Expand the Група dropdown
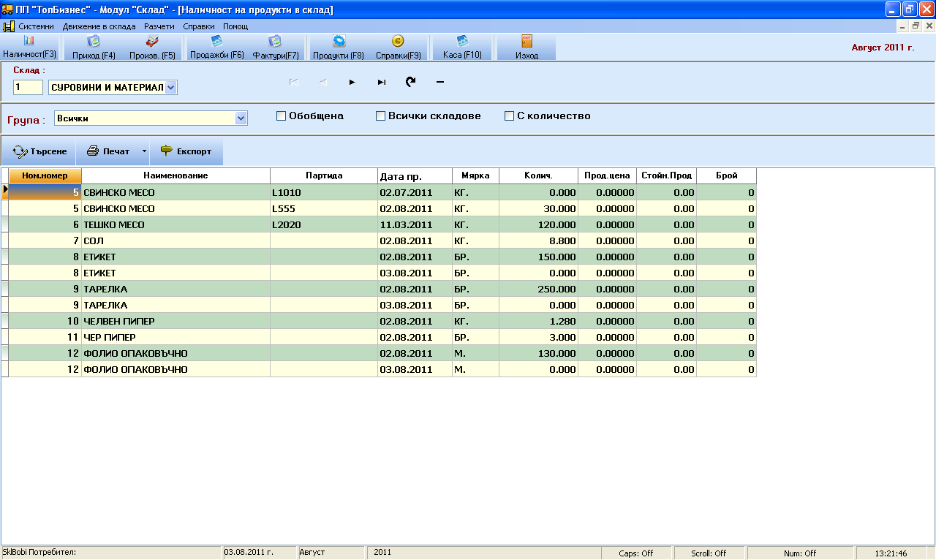 241,118
